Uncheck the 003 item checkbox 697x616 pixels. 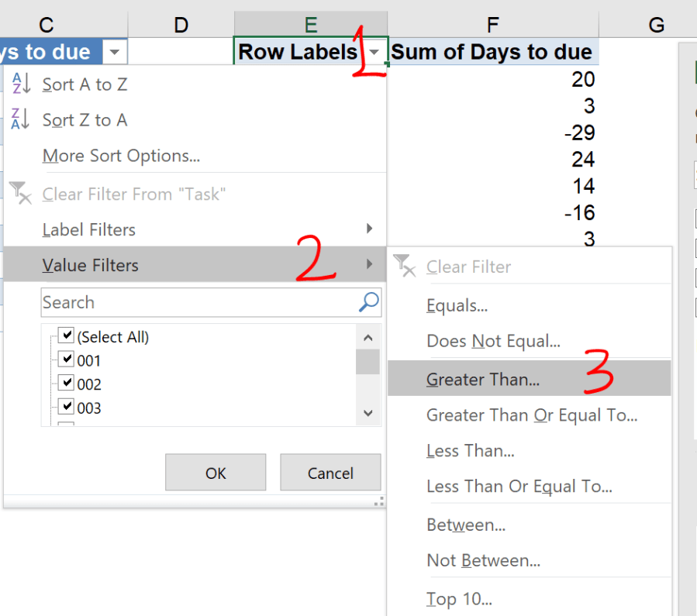point(67,407)
